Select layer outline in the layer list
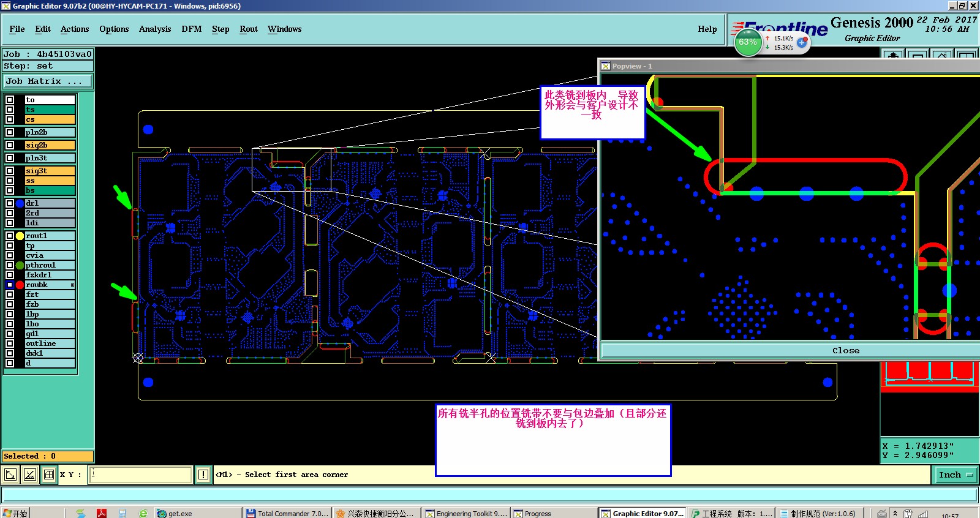This screenshot has width=980, height=518. [x=50, y=343]
